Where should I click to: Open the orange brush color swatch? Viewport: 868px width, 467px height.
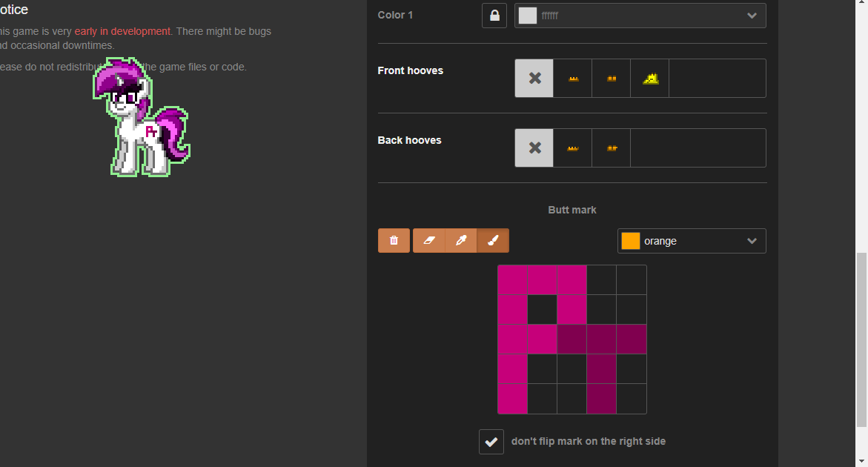pos(631,241)
